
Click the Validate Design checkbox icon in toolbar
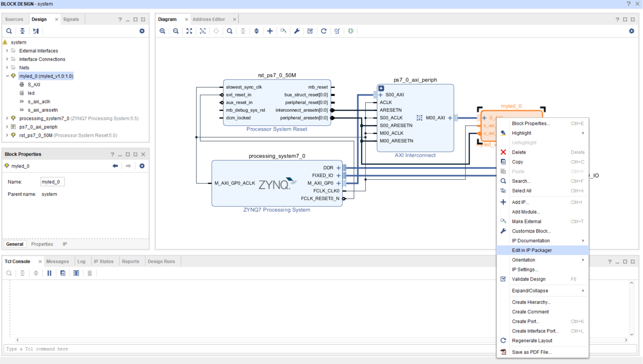point(311,31)
